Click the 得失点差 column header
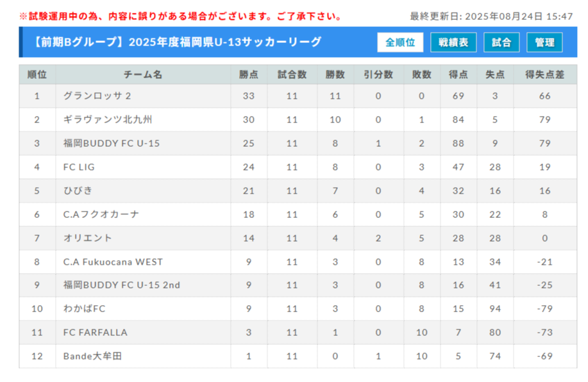 (545, 74)
